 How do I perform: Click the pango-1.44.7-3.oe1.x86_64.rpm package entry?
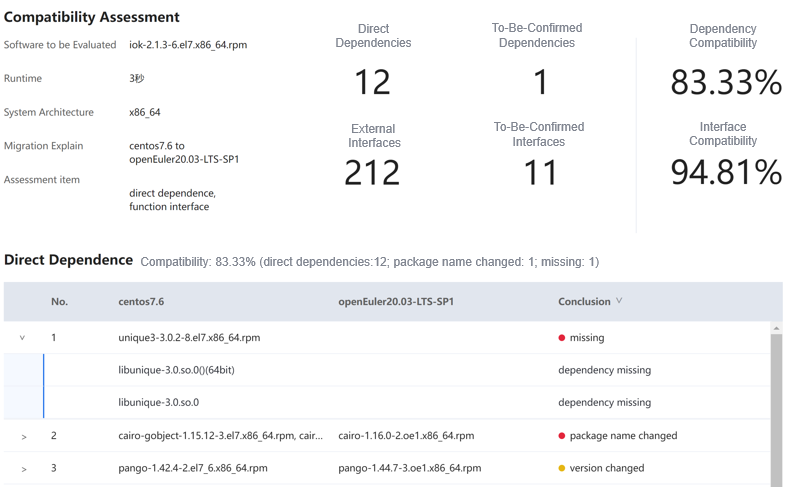(x=409, y=468)
